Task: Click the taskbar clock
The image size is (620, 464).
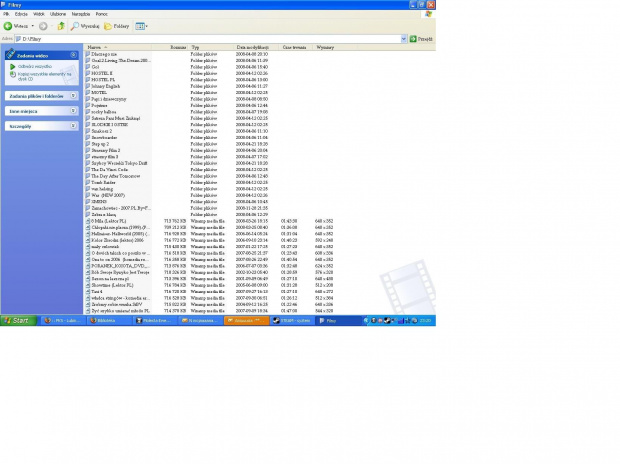Action: click(426, 320)
